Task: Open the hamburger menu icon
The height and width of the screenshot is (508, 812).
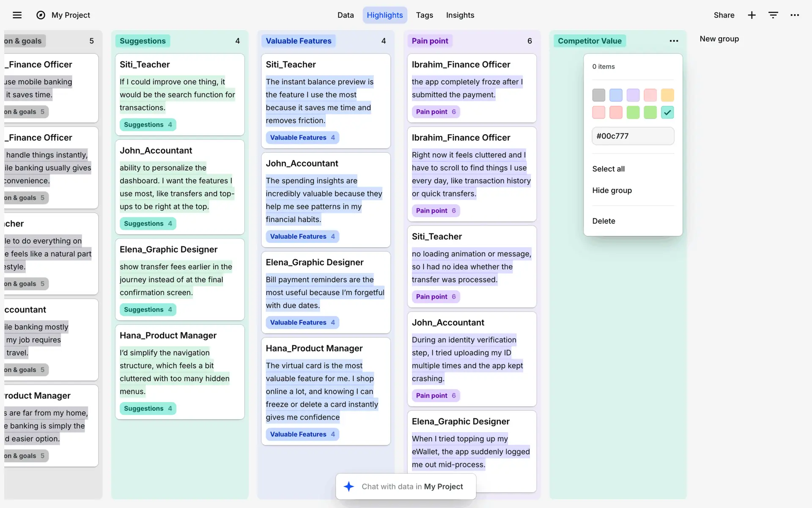Action: (x=17, y=15)
